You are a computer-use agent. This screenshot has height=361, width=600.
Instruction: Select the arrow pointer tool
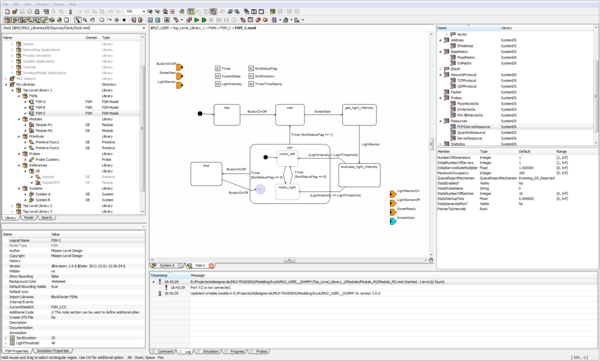click(78, 20)
